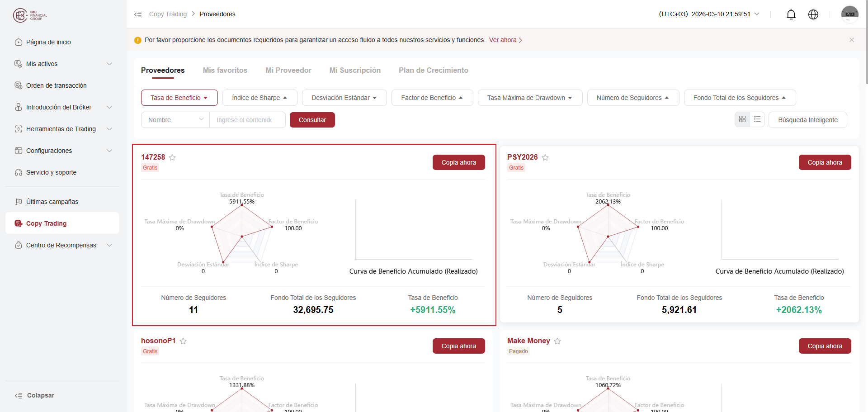Mark hosonoP1 as favorite
Viewport: 868px width, 412px height.
click(183, 341)
